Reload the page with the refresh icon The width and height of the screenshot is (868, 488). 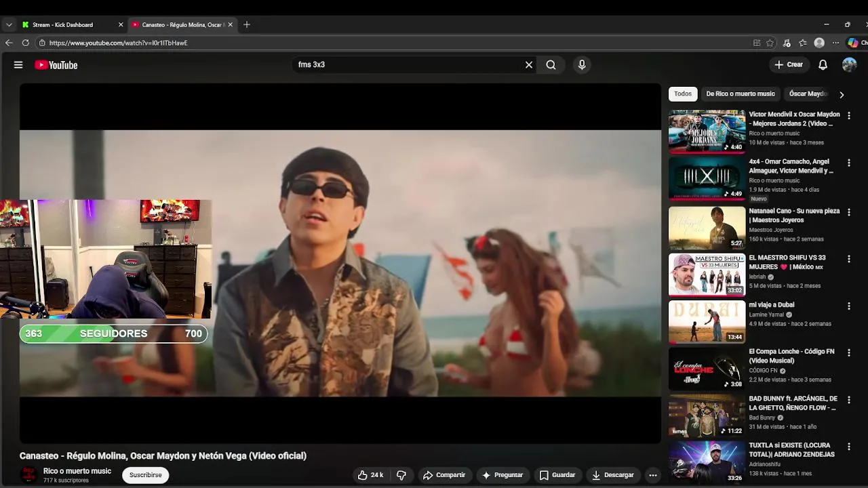click(x=26, y=43)
